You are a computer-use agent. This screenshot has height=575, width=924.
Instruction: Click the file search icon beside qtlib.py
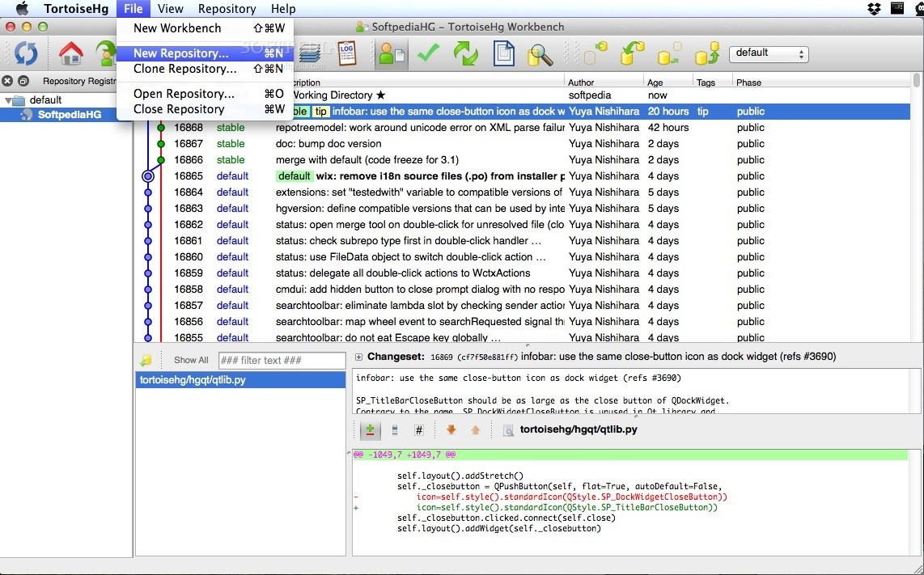pos(508,431)
